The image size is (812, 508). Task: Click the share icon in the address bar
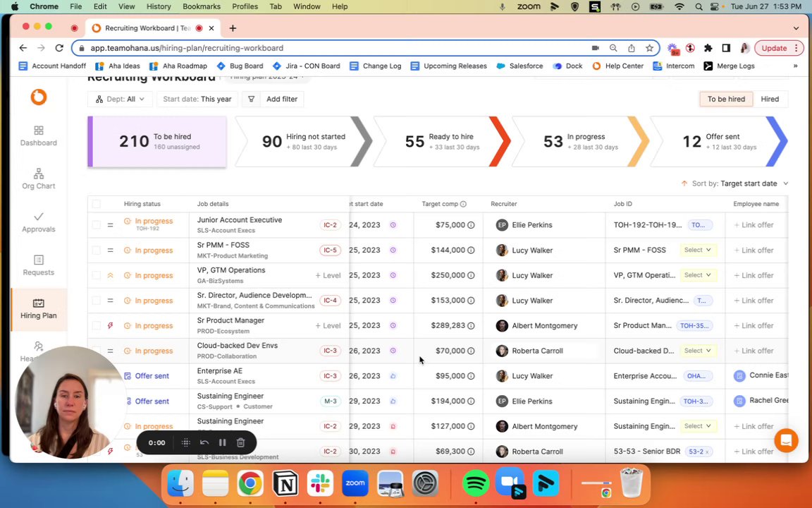pyautogui.click(x=632, y=48)
